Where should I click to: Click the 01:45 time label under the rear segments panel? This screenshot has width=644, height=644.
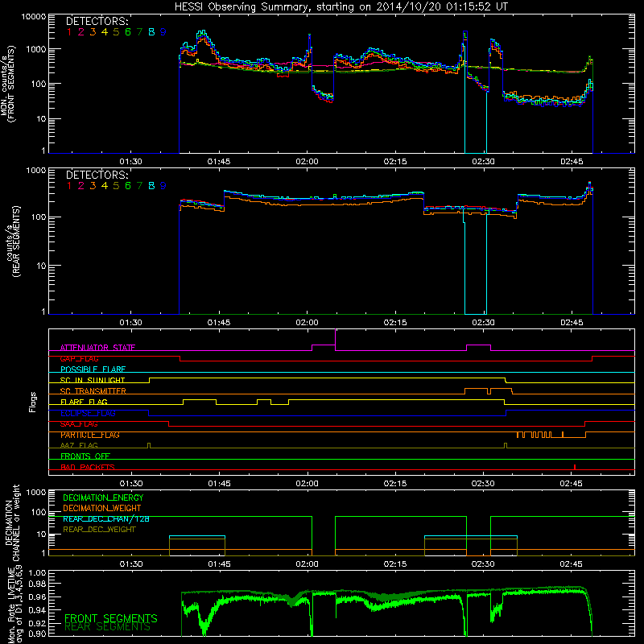pyautogui.click(x=219, y=323)
